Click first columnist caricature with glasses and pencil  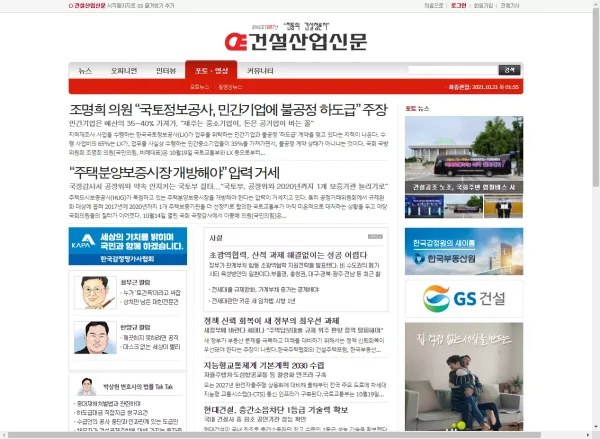tap(95, 292)
